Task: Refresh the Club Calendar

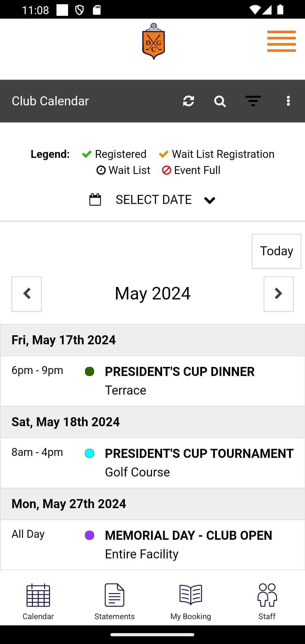Action: 188,101
